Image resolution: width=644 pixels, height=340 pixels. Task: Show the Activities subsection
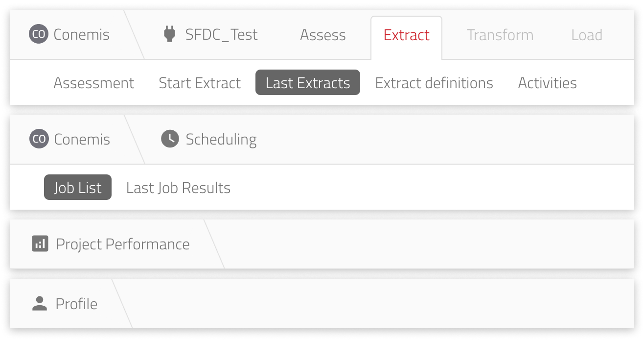(547, 82)
